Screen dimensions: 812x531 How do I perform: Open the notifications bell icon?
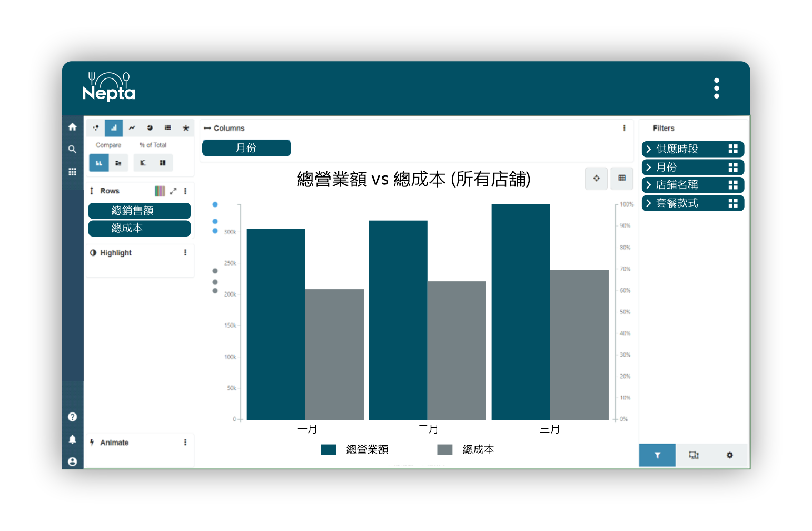click(73, 439)
